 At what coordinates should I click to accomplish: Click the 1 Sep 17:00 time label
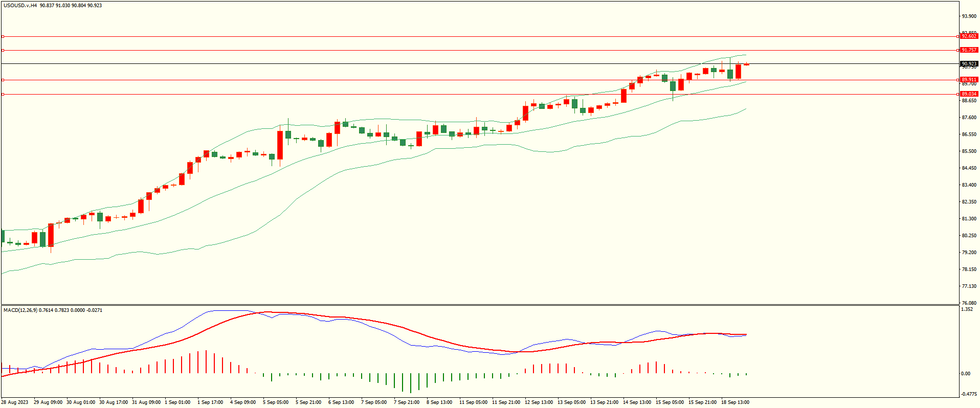(x=210, y=402)
